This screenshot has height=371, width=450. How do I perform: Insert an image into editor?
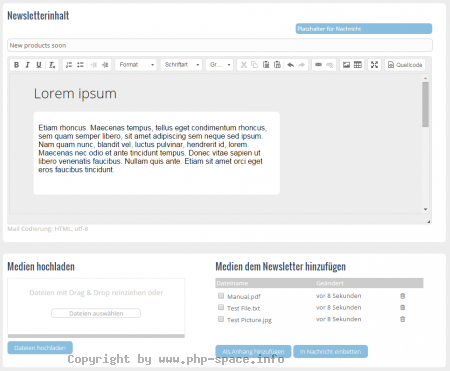tap(347, 65)
